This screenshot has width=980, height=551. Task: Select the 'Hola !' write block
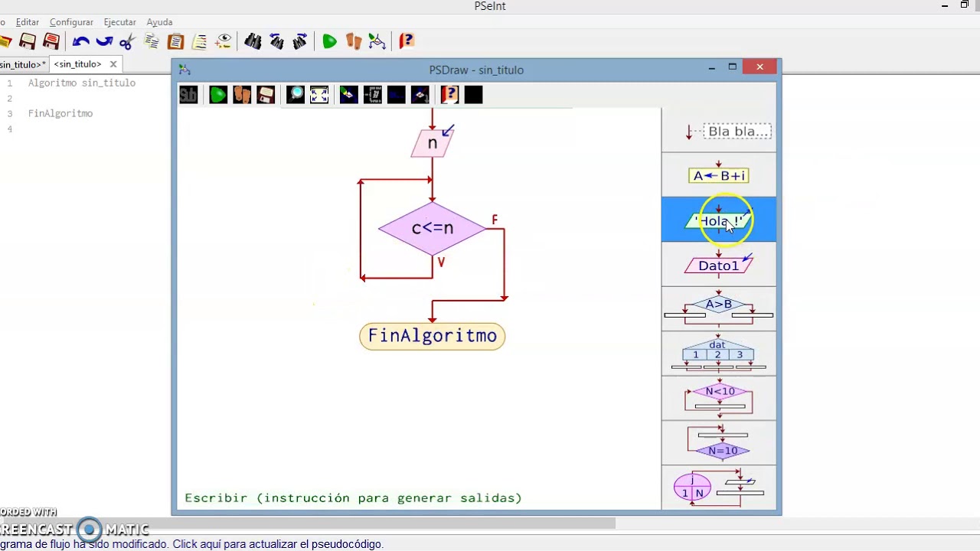tap(719, 220)
